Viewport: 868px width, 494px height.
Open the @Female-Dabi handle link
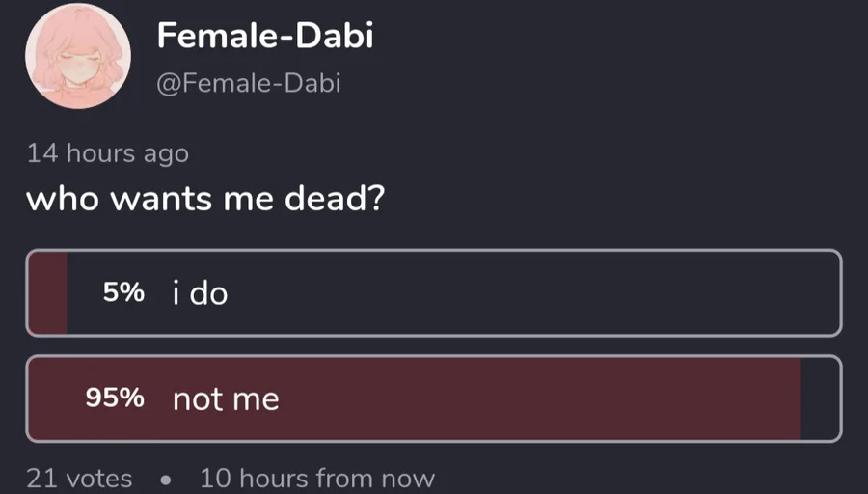pyautogui.click(x=249, y=84)
